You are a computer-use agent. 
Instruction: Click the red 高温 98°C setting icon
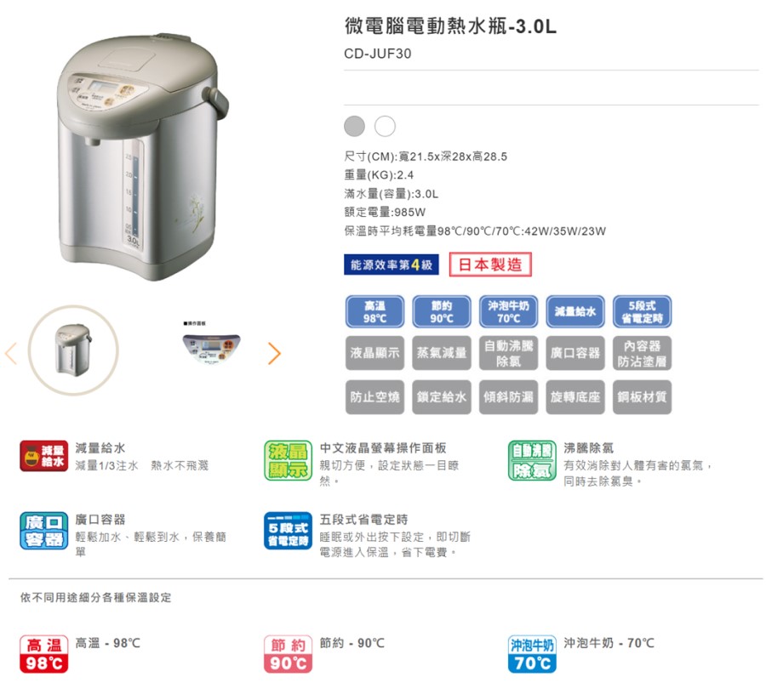tap(44, 654)
